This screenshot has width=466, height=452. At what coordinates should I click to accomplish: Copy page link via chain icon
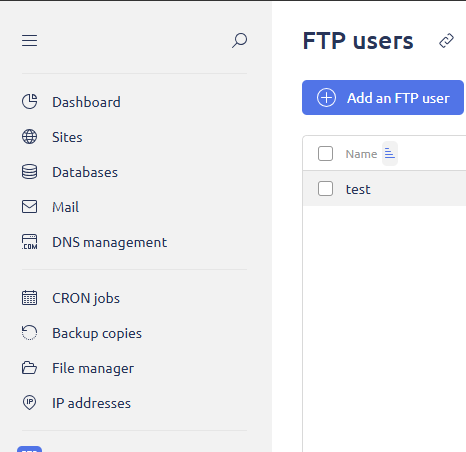(446, 41)
